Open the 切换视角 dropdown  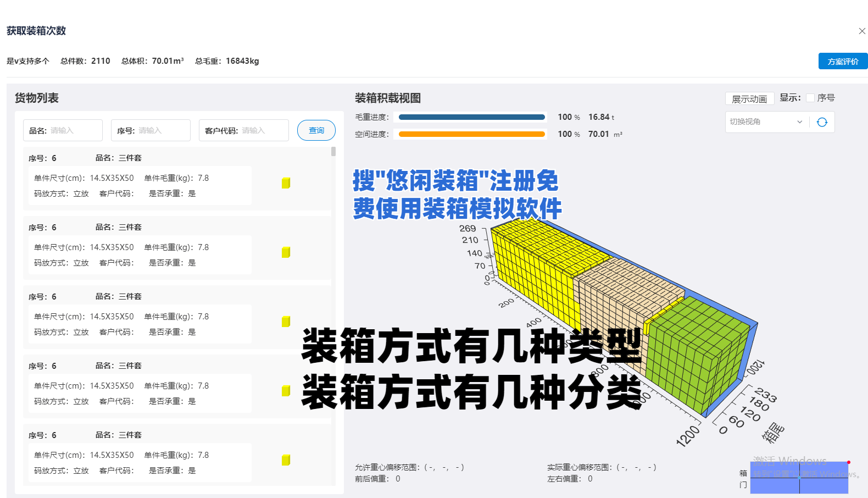click(766, 122)
